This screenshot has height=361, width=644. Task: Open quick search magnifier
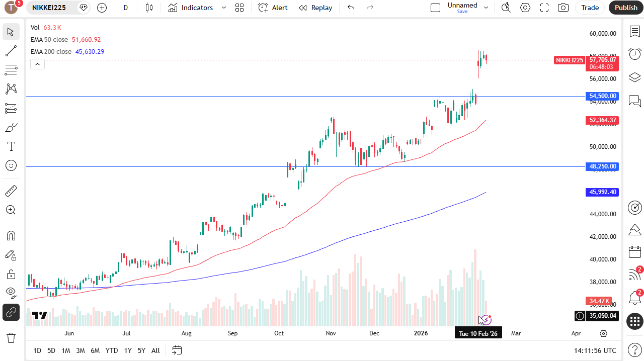click(x=506, y=8)
